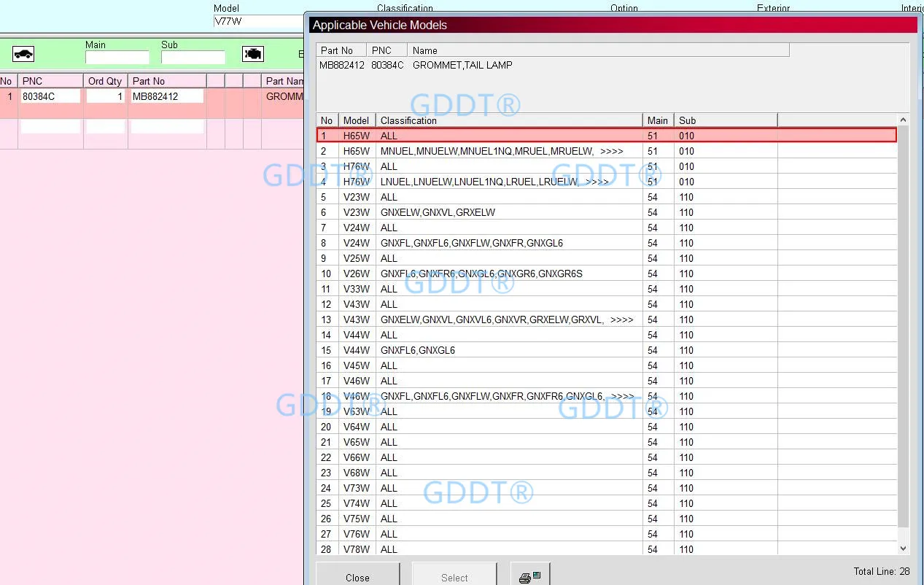Click the scroll up arrow of the models list
924x585 pixels.
904,120
